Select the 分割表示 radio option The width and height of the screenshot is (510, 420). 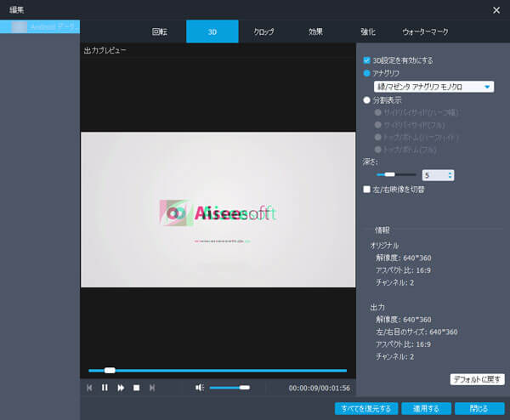(x=366, y=99)
